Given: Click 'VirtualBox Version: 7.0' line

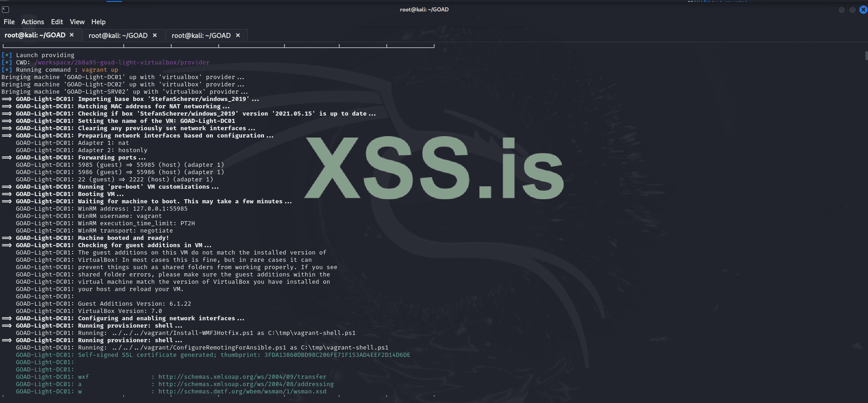Looking at the screenshot, I should tap(89, 311).
